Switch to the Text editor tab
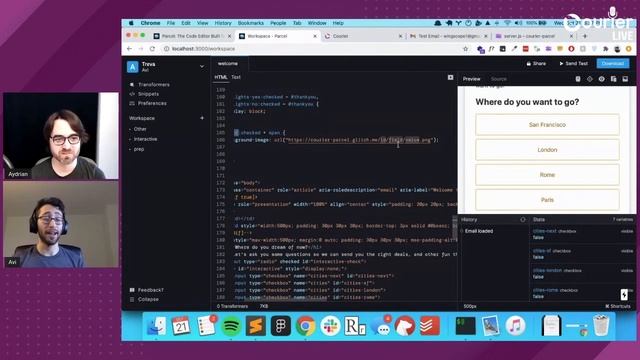 (236, 77)
